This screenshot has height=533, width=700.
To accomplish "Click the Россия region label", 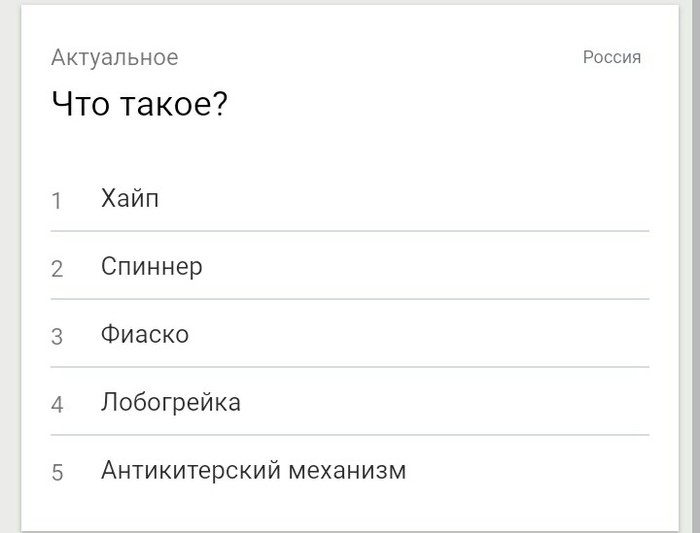I will (611, 57).
